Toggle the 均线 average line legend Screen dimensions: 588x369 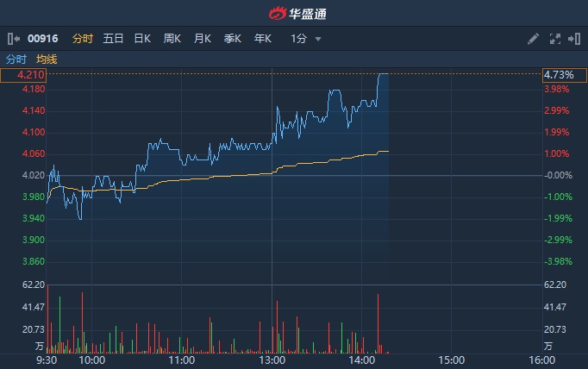click(x=47, y=59)
